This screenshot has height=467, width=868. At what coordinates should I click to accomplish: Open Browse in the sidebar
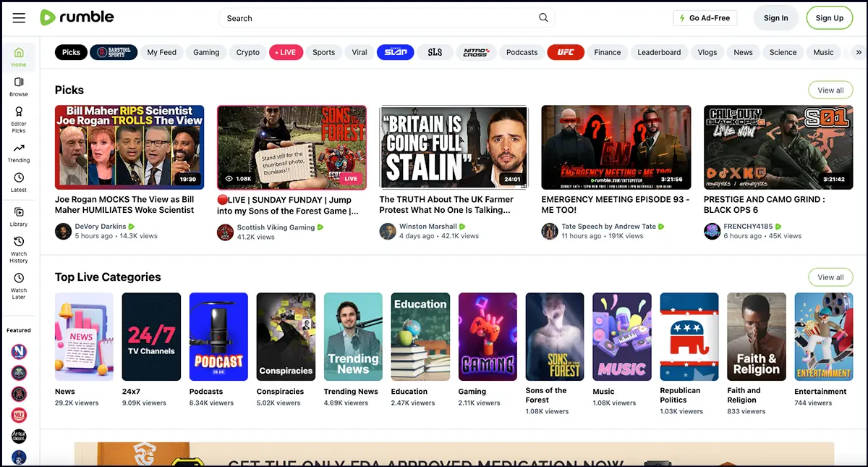pos(19,87)
